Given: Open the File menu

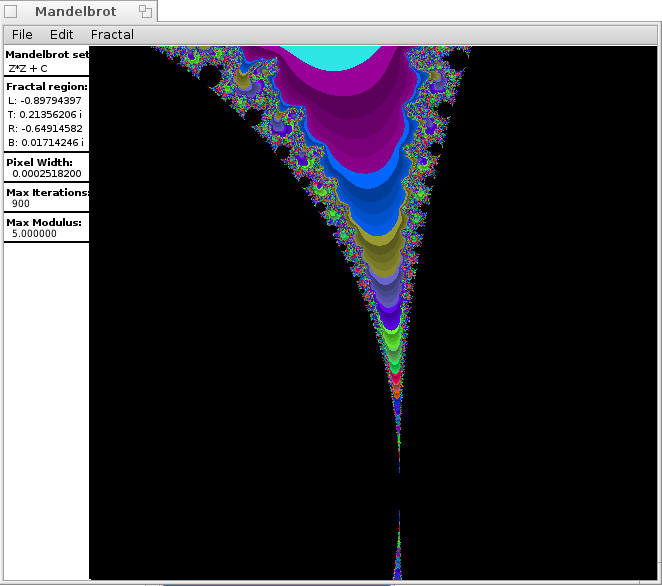Looking at the screenshot, I should pyautogui.click(x=22, y=34).
